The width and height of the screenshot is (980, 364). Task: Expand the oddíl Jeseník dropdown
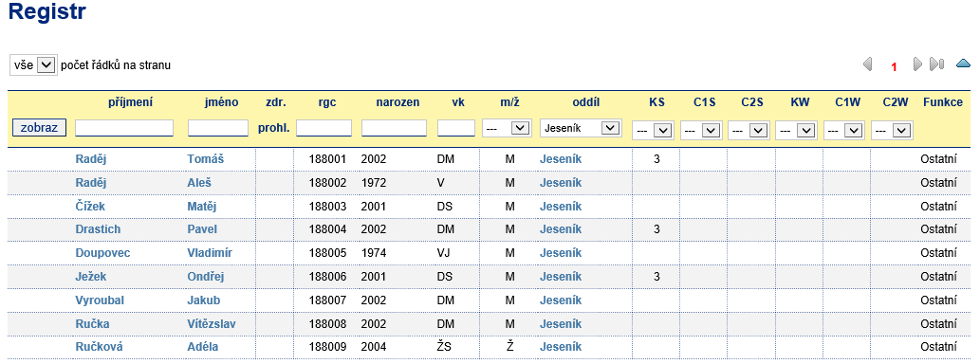tap(580, 128)
